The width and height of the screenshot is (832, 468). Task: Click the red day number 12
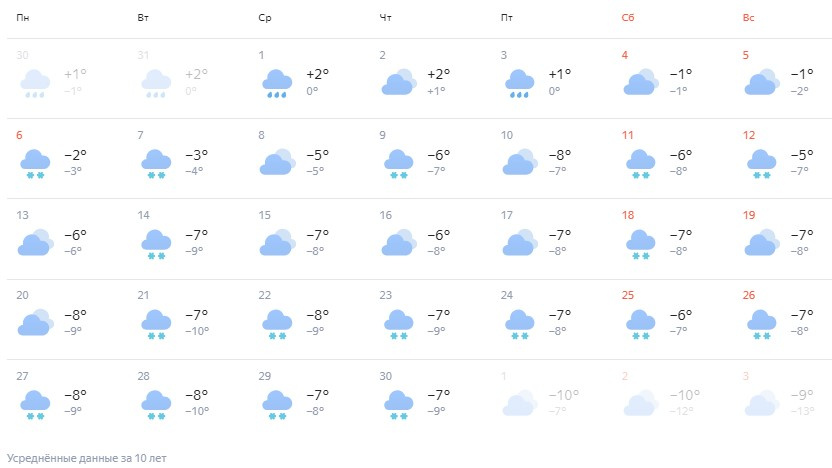tap(749, 135)
